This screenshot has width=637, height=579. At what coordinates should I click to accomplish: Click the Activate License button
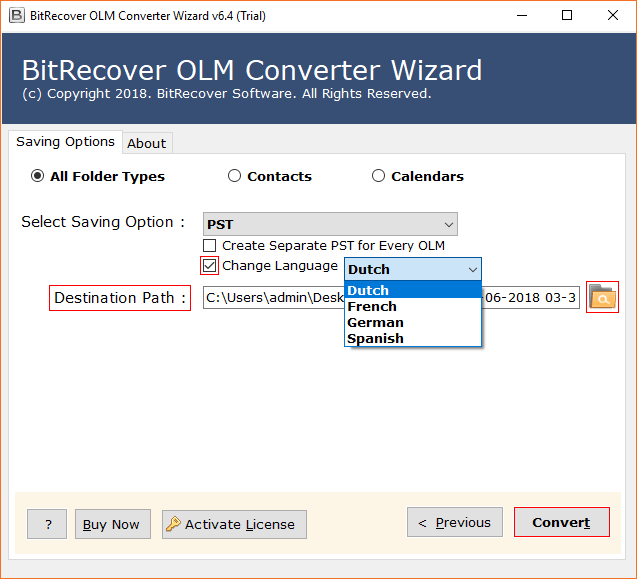(234, 524)
